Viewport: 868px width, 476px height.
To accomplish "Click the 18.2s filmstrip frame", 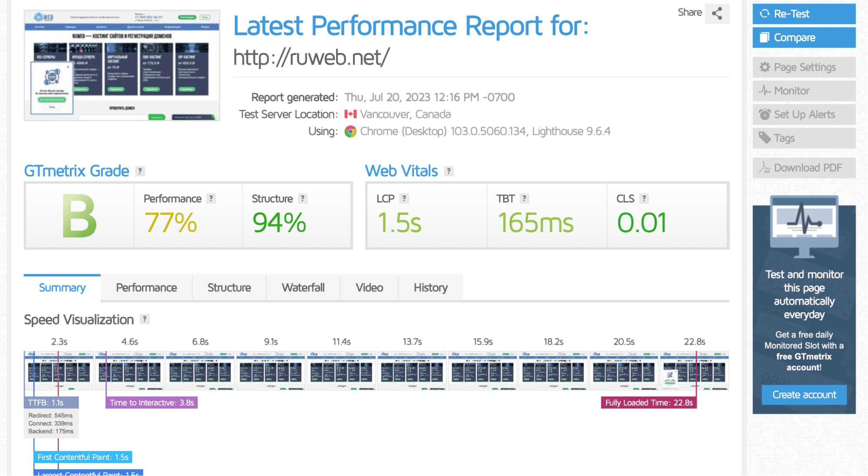I will click(553, 371).
